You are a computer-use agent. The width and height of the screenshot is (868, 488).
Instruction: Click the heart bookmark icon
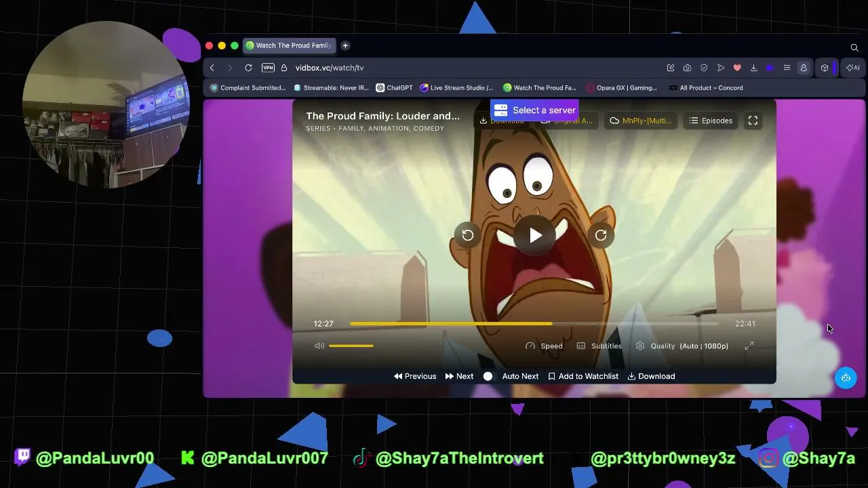pyautogui.click(x=737, y=68)
